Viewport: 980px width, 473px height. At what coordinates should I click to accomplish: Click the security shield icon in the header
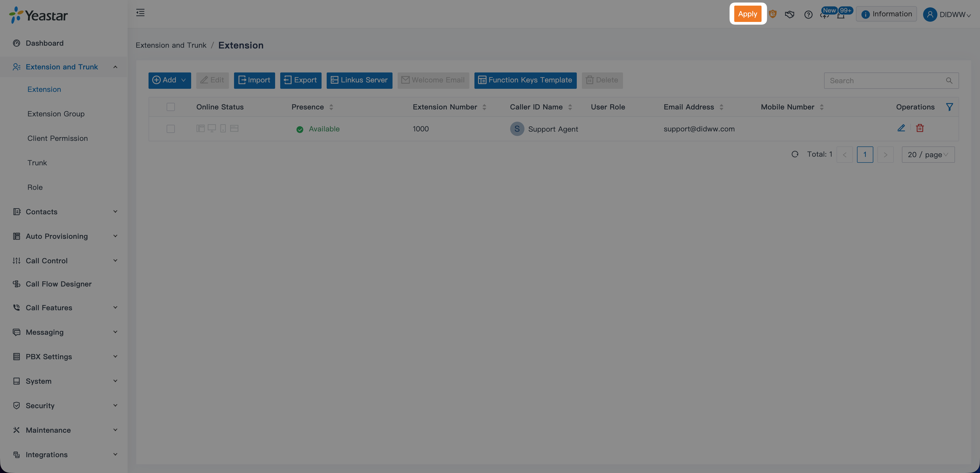(772, 14)
